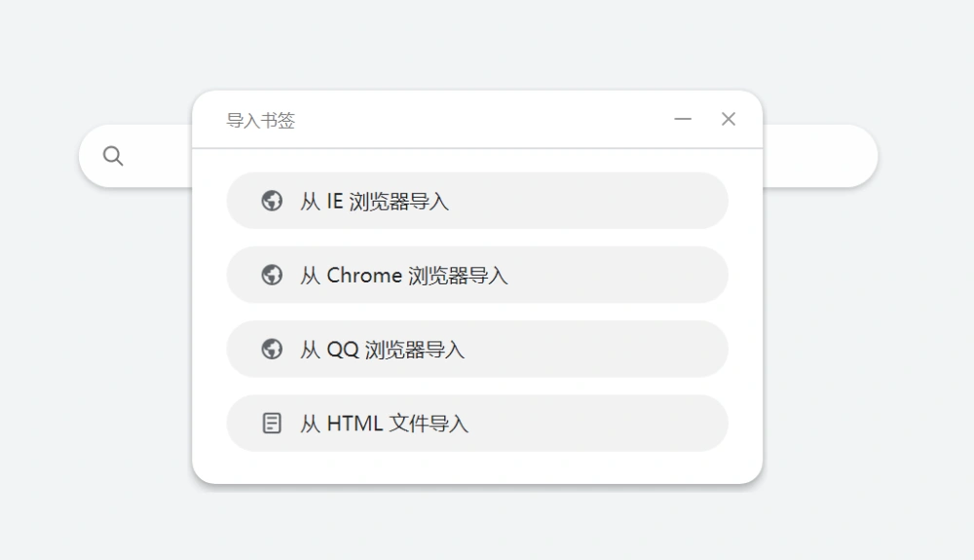Image resolution: width=974 pixels, height=560 pixels.
Task: Click the document icon beside HTML import
Action: (272, 424)
